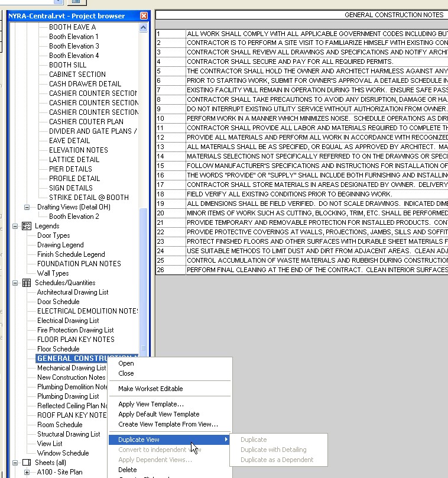Close the Project browser panel
The height and width of the screenshot is (478, 448).
click(144, 15)
